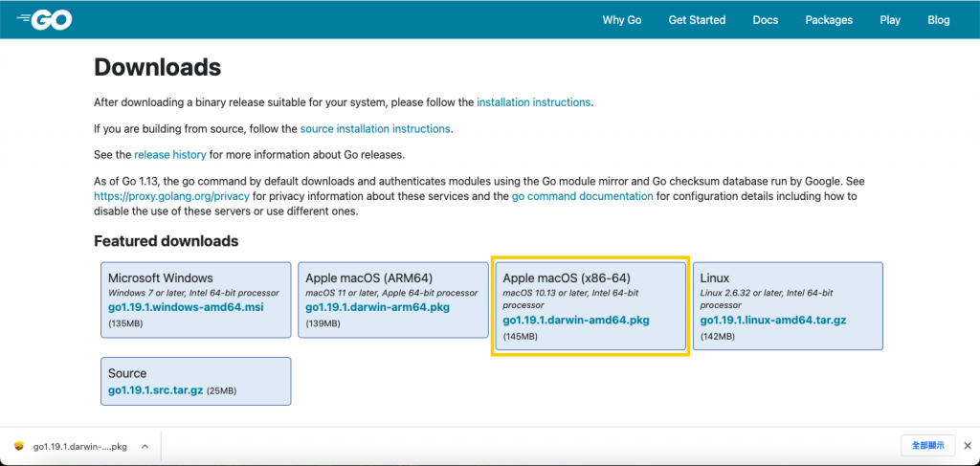Image resolution: width=980 pixels, height=466 pixels.
Task: Click the Apple macOS (ARM64) heading
Action: pos(368,278)
